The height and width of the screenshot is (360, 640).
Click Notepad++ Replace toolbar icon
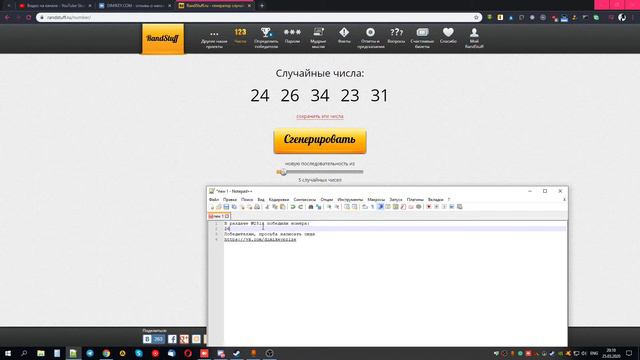[x=318, y=207]
